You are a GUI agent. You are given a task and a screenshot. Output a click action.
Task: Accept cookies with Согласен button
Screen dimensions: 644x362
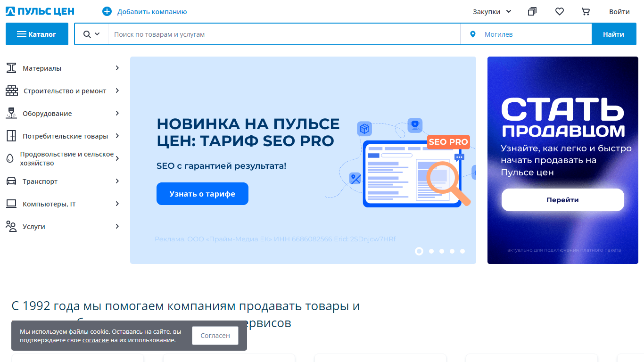click(215, 336)
